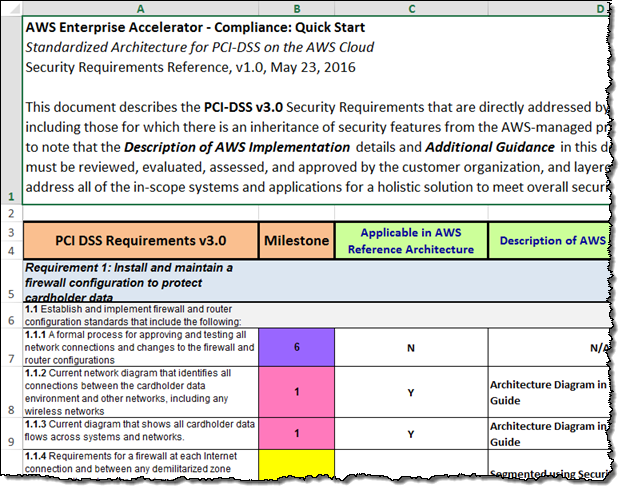Select row 9 header
The width and height of the screenshot is (624, 491).
point(12,434)
